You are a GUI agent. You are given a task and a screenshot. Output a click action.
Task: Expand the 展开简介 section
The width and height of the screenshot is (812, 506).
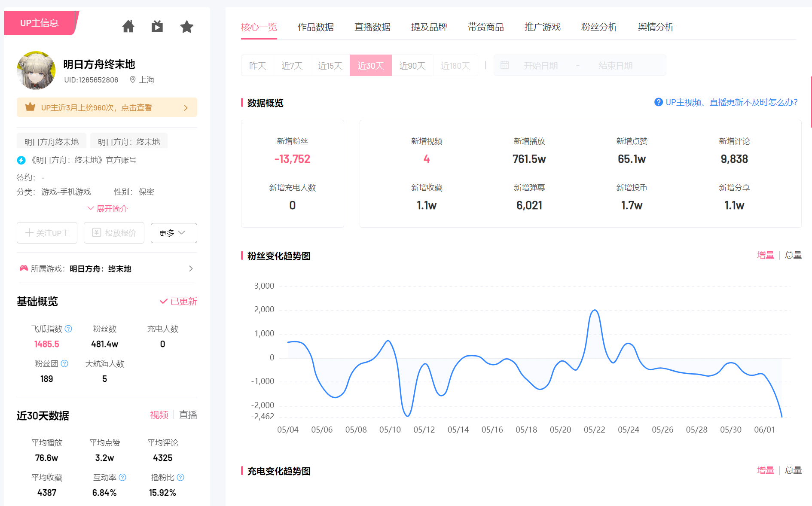(x=107, y=208)
